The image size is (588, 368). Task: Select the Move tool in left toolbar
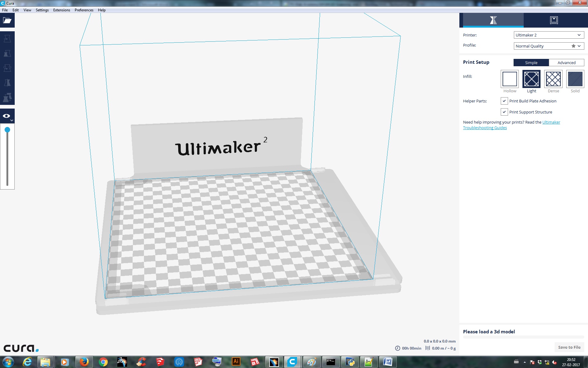(7, 39)
